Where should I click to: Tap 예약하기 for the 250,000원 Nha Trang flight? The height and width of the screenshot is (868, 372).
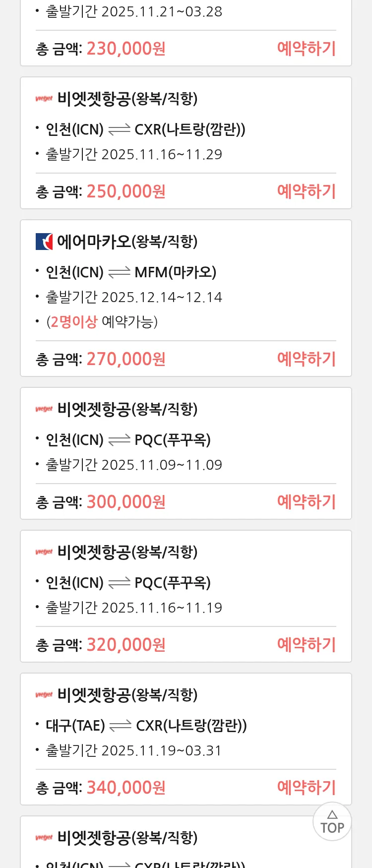[x=306, y=191]
